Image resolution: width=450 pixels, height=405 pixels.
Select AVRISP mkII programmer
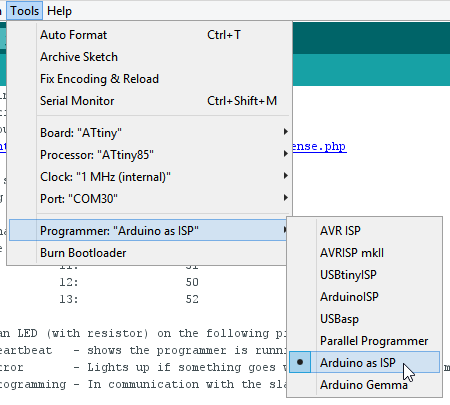pyautogui.click(x=365, y=253)
